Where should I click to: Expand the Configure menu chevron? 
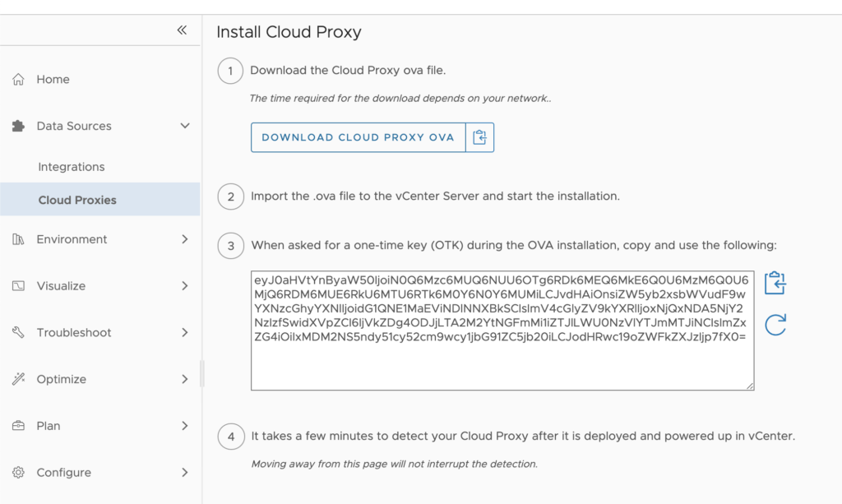pyautogui.click(x=185, y=473)
